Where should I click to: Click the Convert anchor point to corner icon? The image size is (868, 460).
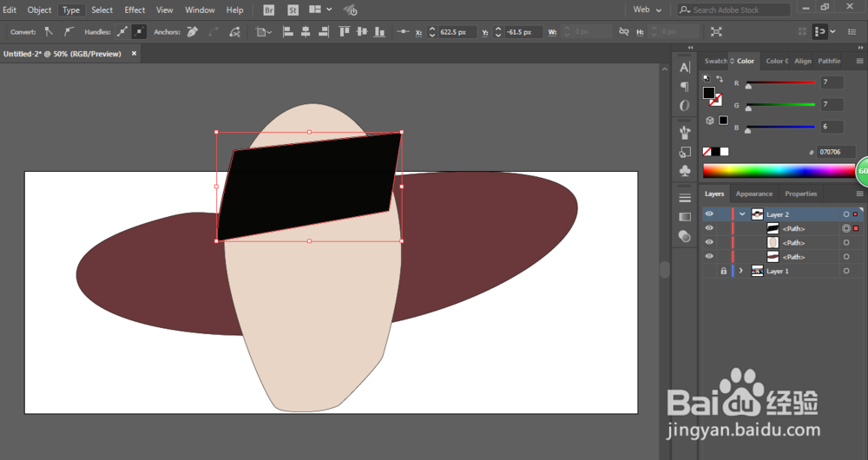(49, 32)
